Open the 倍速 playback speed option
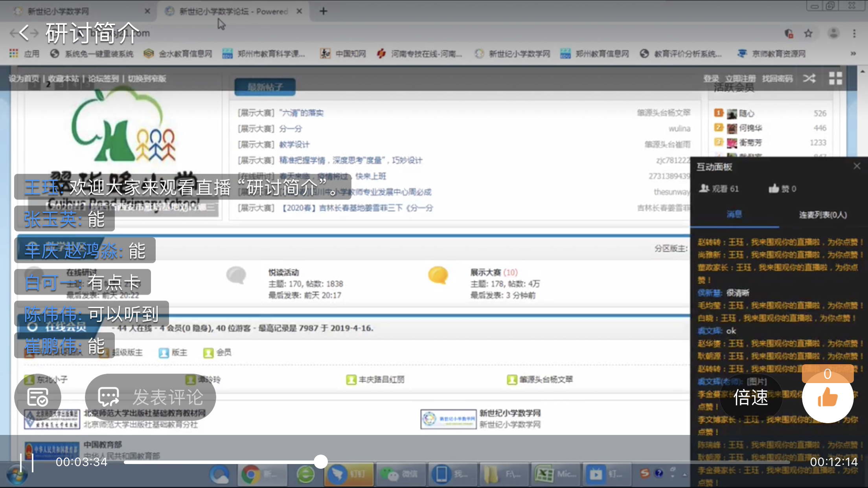868x488 pixels. [750, 398]
